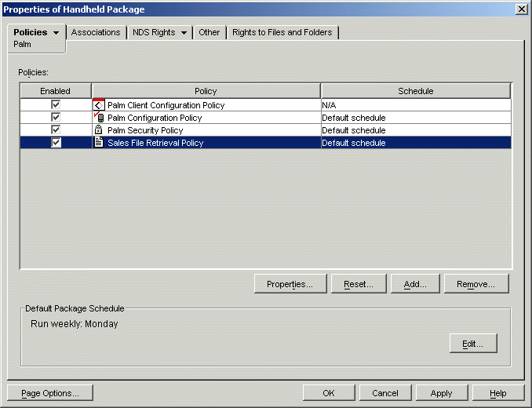Click the Sales File Retrieval Policy document icon
This screenshot has height=408, width=532.
point(98,143)
